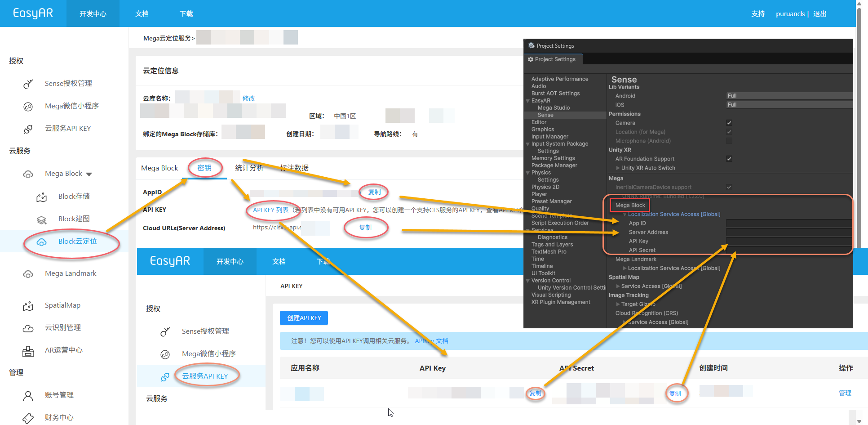Click the 创建API KEY button
868x425 pixels.
(304, 318)
